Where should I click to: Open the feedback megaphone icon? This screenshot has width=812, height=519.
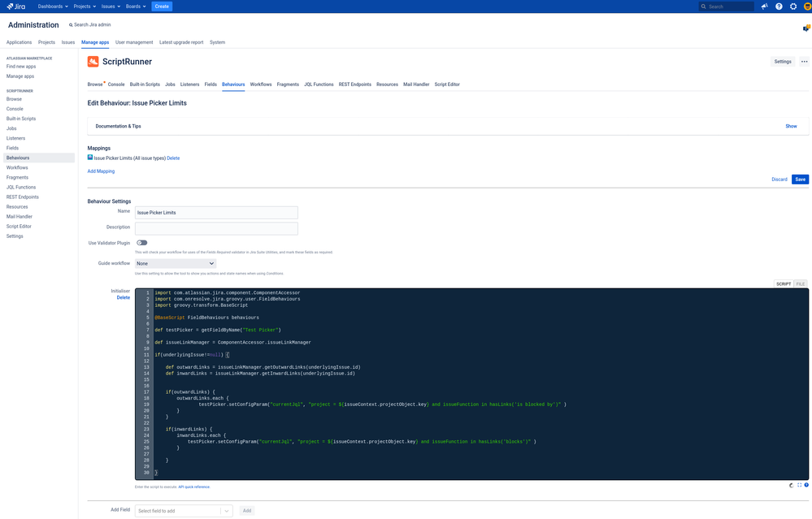(764, 6)
